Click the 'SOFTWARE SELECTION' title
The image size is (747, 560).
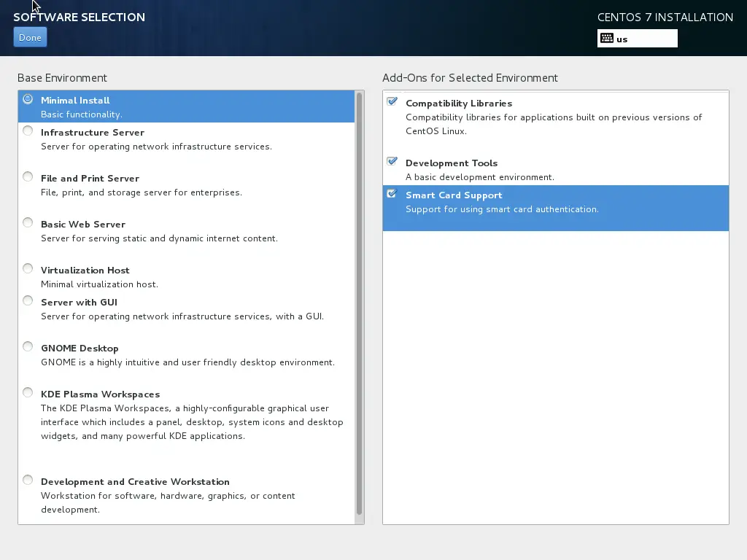[x=79, y=17]
